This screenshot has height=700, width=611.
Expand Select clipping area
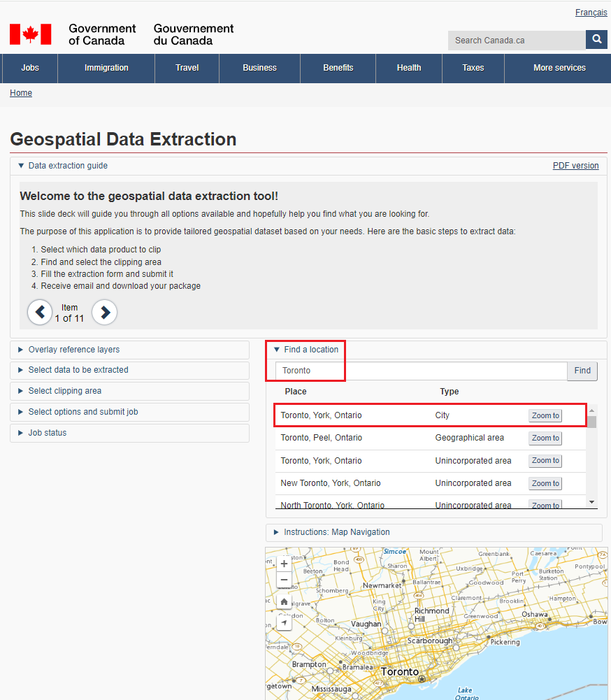point(129,391)
